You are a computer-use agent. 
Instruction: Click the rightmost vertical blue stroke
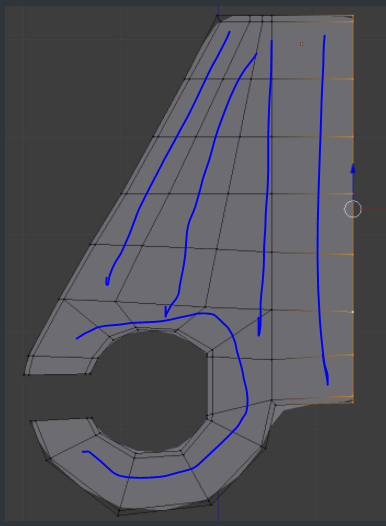321,208
